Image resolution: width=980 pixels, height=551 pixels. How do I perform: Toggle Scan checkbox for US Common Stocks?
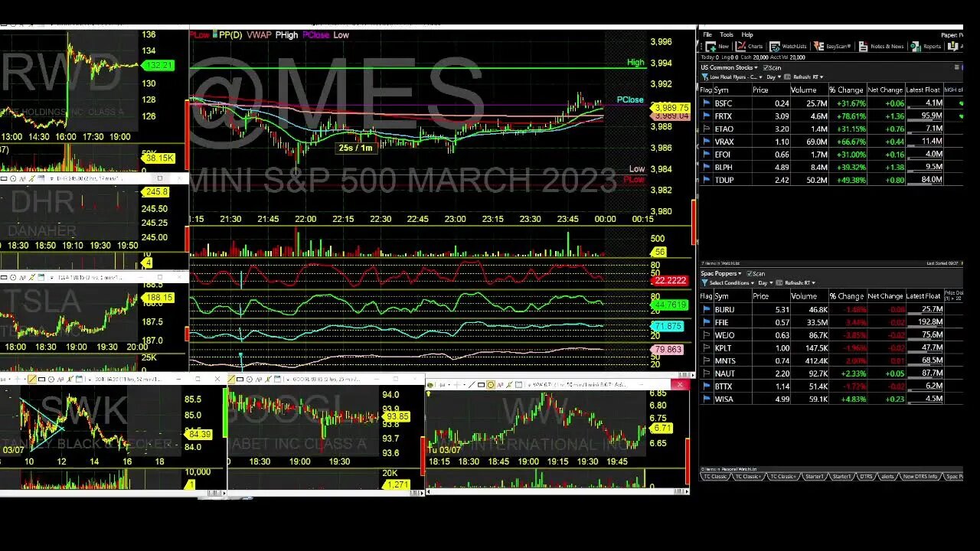click(766, 67)
